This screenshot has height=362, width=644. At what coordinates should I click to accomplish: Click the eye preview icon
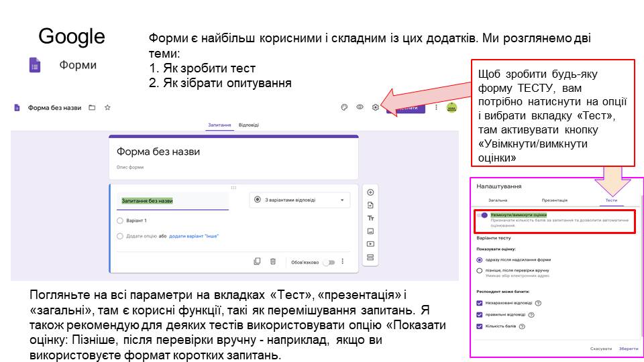pos(360,107)
